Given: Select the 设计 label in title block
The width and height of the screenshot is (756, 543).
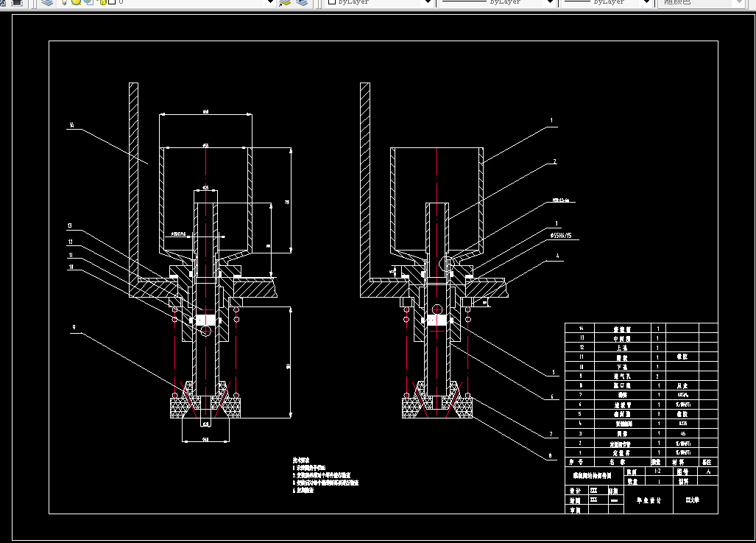Looking at the screenshot, I should click(x=575, y=491).
